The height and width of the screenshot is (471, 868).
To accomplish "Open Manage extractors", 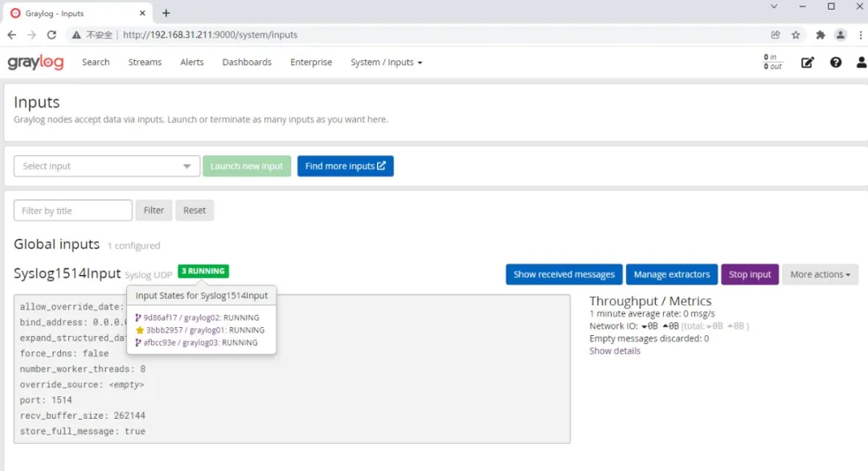I will 671,275.
